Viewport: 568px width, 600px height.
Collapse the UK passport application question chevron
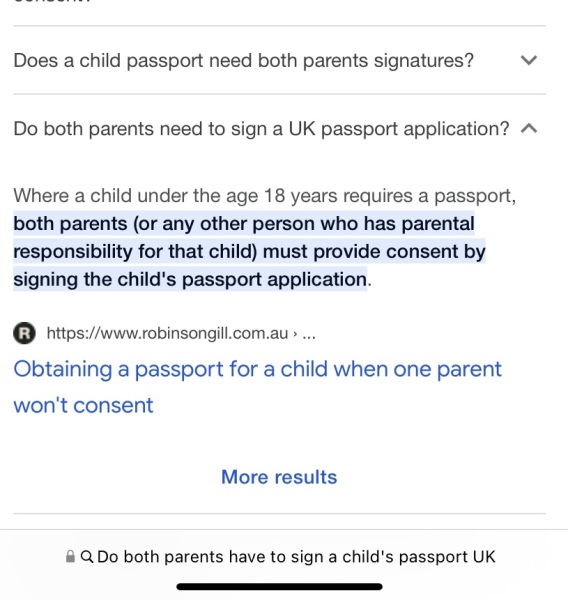(529, 129)
